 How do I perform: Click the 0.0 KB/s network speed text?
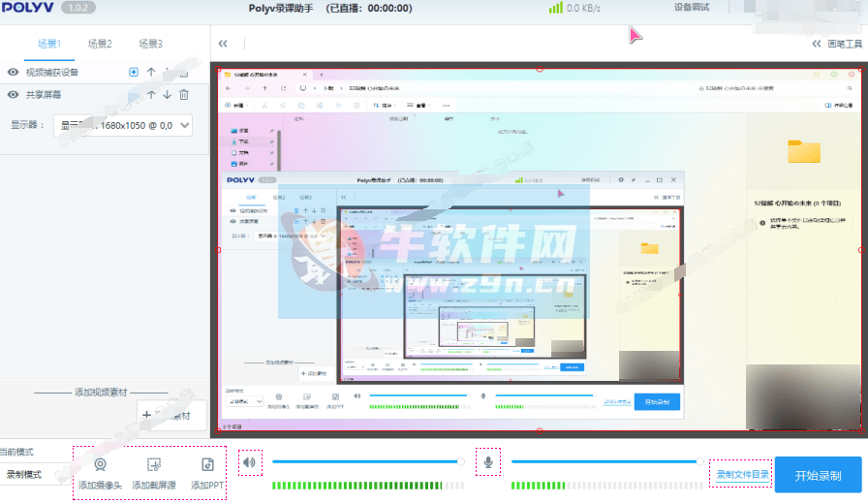point(583,9)
